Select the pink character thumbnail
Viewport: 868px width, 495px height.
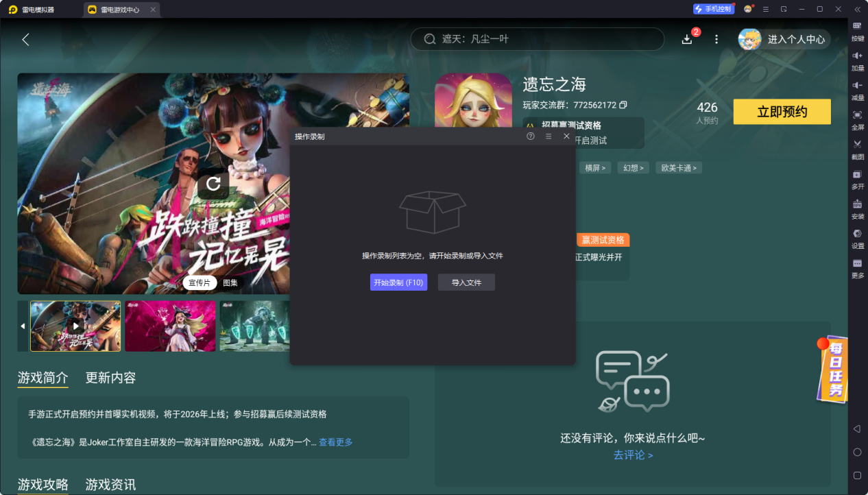170,326
